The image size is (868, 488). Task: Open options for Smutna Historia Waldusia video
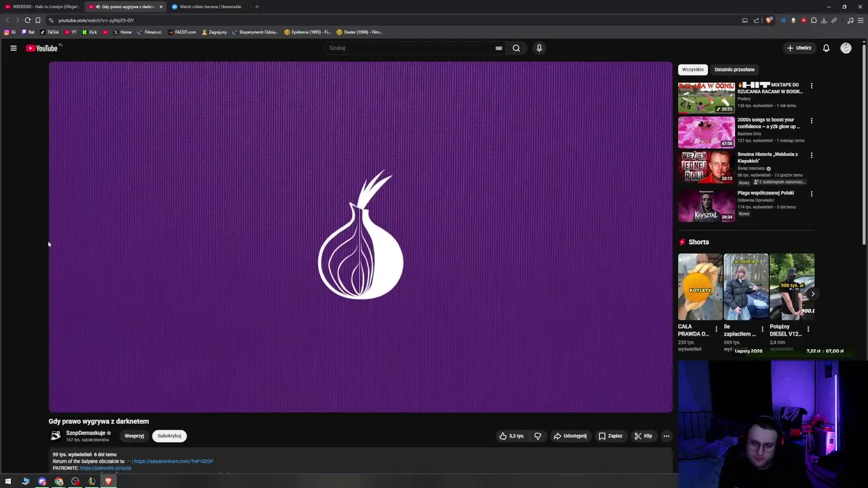click(x=811, y=155)
